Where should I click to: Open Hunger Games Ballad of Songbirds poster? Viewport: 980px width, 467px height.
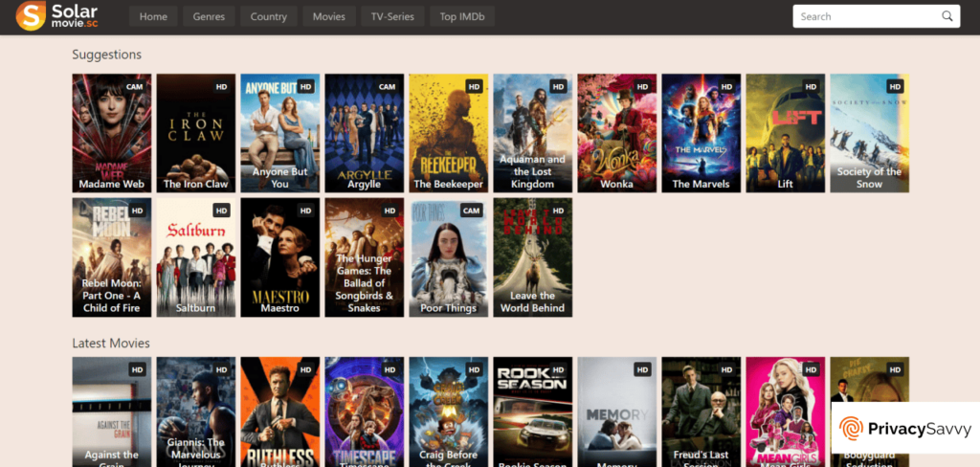tap(365, 257)
